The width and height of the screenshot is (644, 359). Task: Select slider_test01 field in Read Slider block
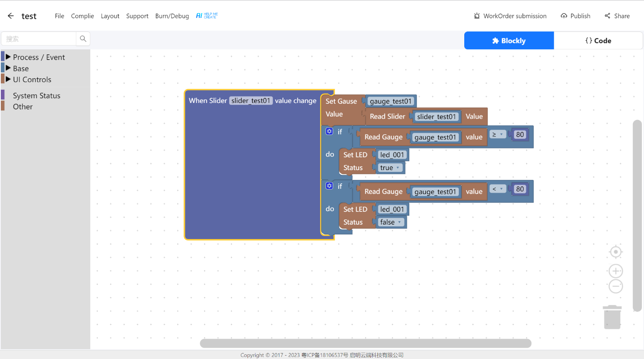[437, 117]
